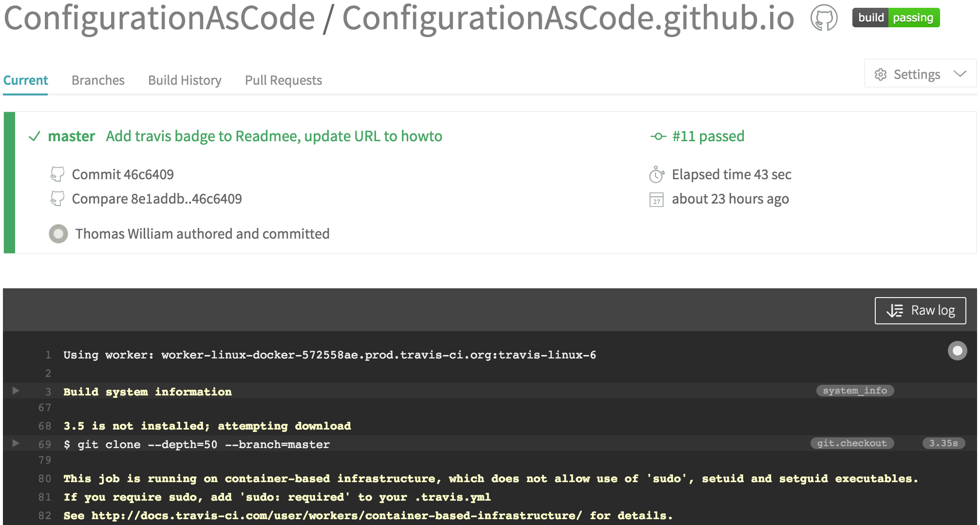Click the system_info log tag
The height and width of the screenshot is (525, 980).
(855, 391)
